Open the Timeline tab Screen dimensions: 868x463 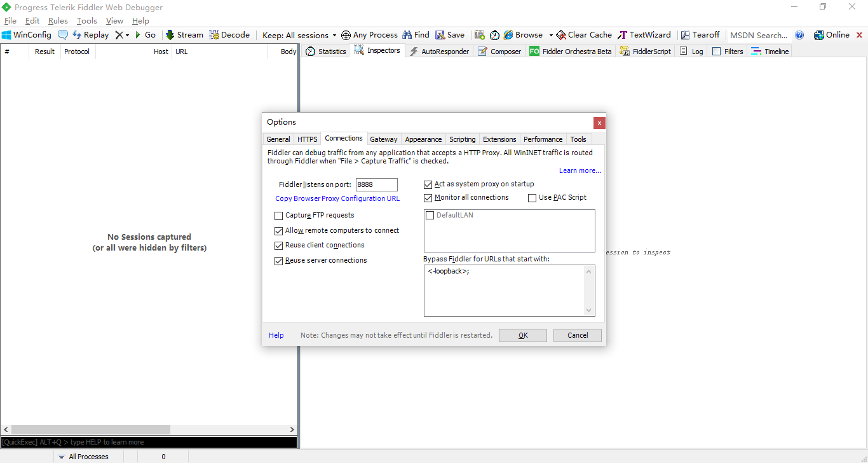770,52
